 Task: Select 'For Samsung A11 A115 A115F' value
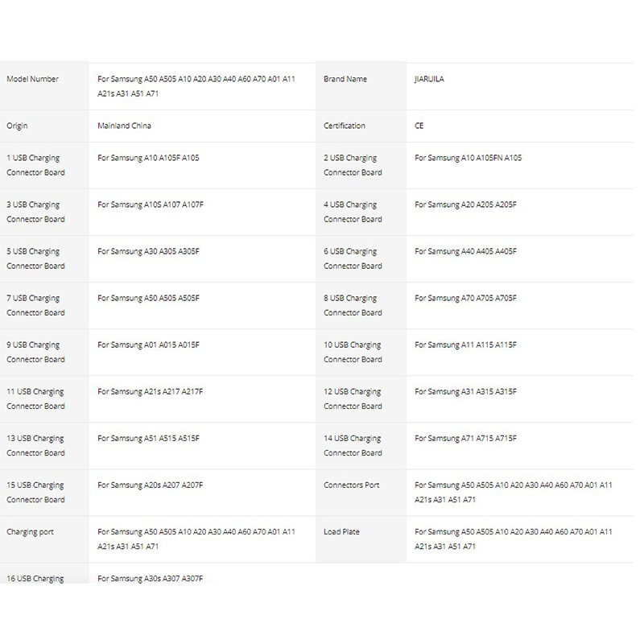(465, 345)
